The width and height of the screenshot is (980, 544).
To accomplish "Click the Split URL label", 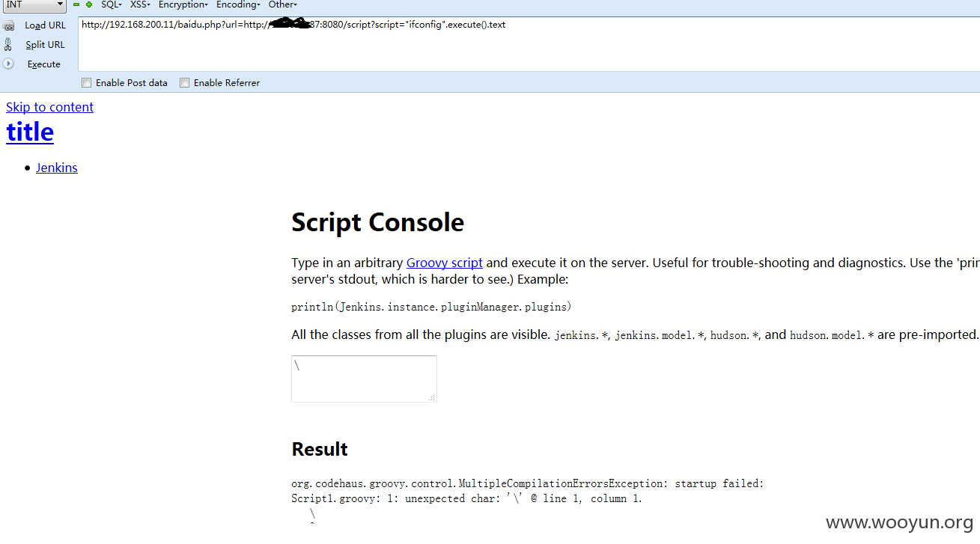I will pos(45,45).
